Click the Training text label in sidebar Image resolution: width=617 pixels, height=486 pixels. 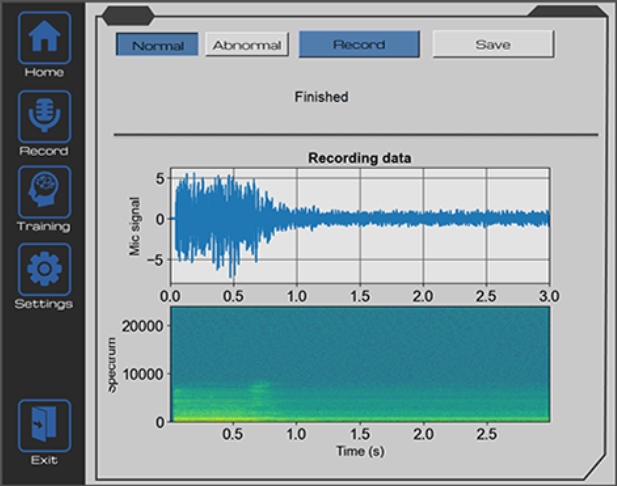(44, 227)
